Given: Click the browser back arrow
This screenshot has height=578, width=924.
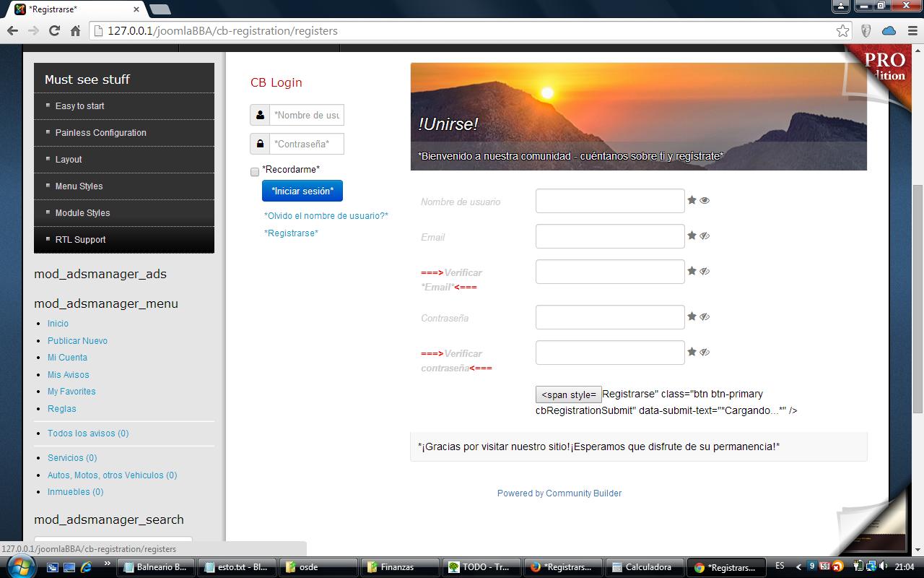Looking at the screenshot, I should click(x=12, y=31).
